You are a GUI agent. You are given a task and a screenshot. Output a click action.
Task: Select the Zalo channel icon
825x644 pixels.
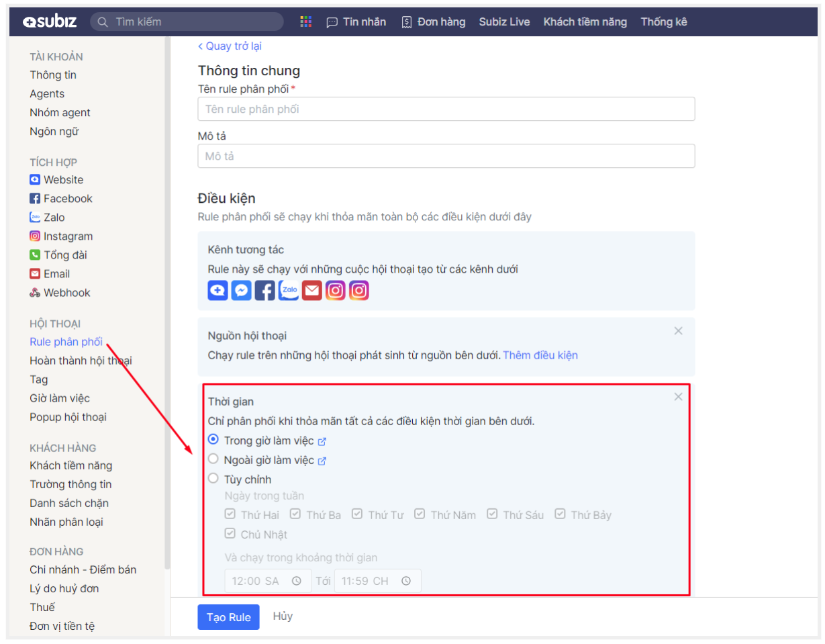coord(289,290)
